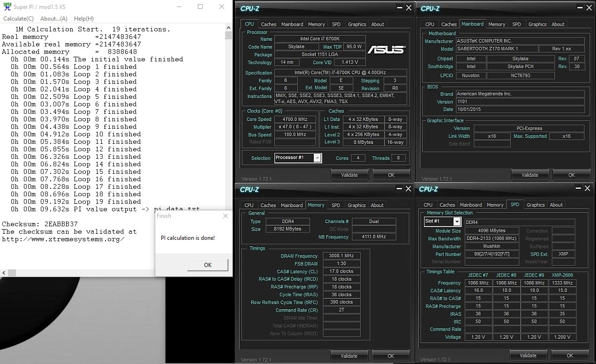The width and height of the screenshot is (596, 364).
Task: Select CPU tab in the memory Timings CPU-Z window
Action: tap(249, 205)
